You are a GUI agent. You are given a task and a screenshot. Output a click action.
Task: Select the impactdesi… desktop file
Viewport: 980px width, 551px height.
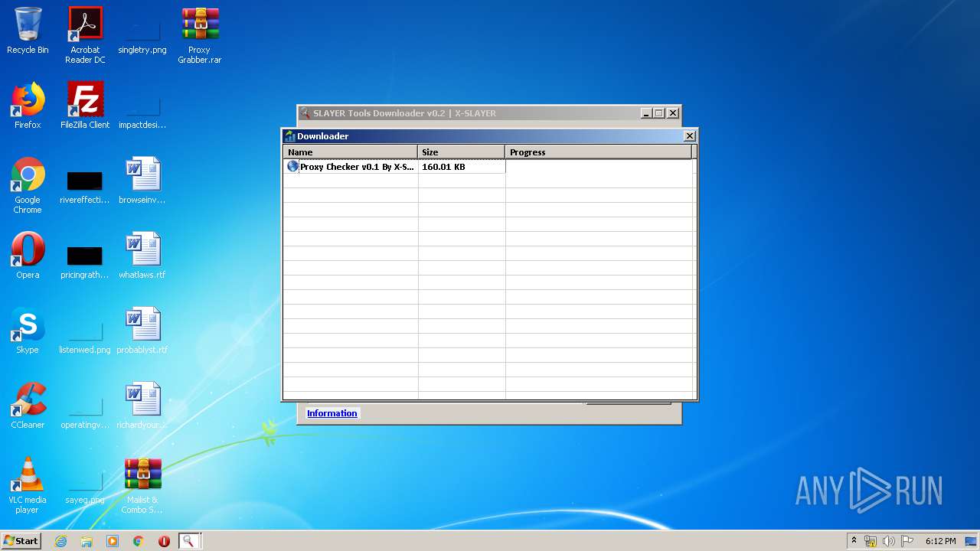142,109
